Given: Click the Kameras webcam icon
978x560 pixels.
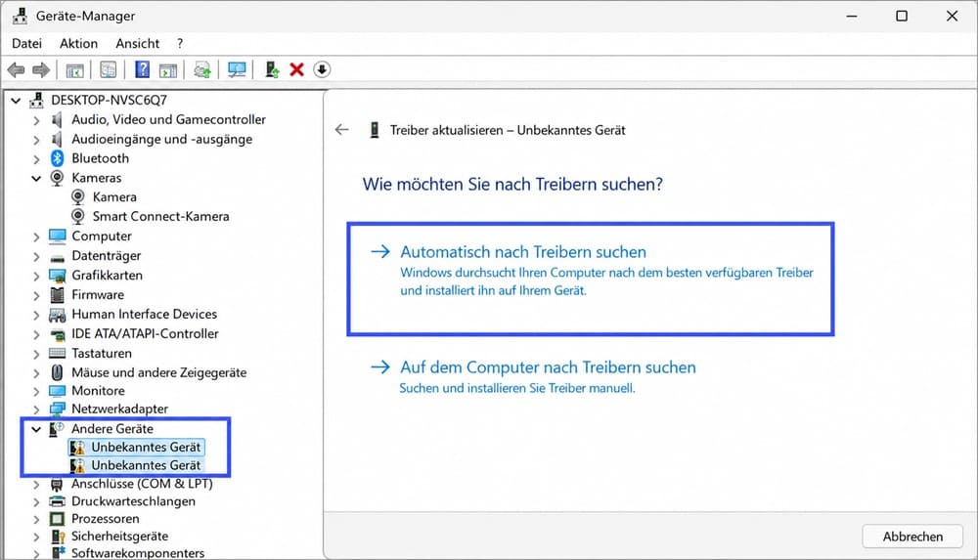Looking at the screenshot, I should click(57, 178).
